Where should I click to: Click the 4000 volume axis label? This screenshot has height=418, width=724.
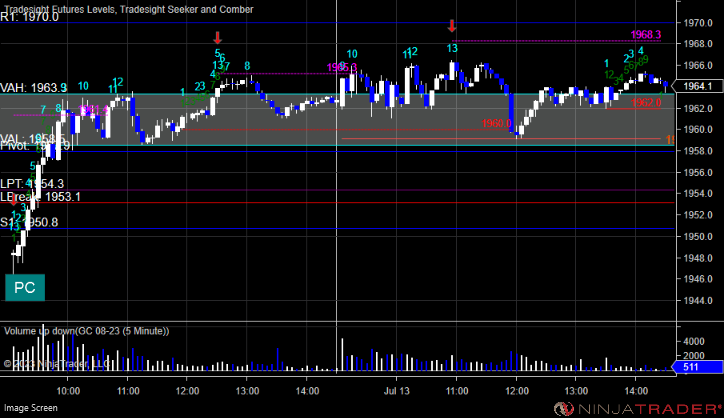(696, 341)
